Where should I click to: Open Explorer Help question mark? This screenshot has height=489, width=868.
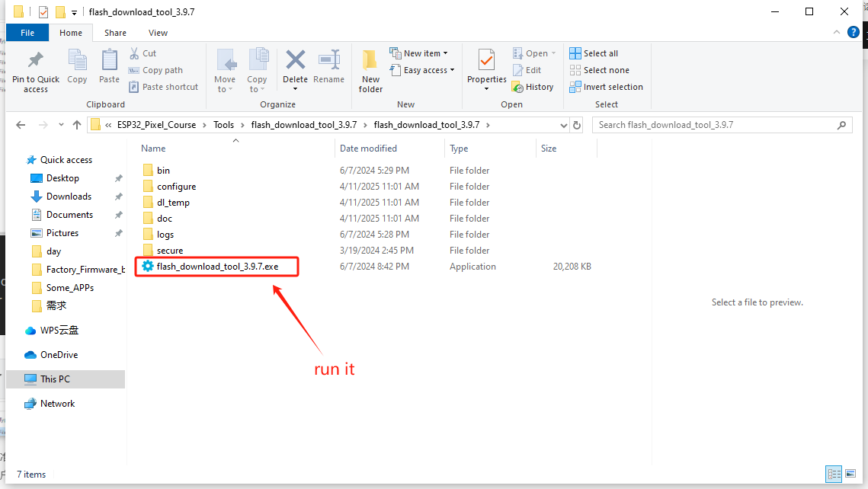point(854,32)
